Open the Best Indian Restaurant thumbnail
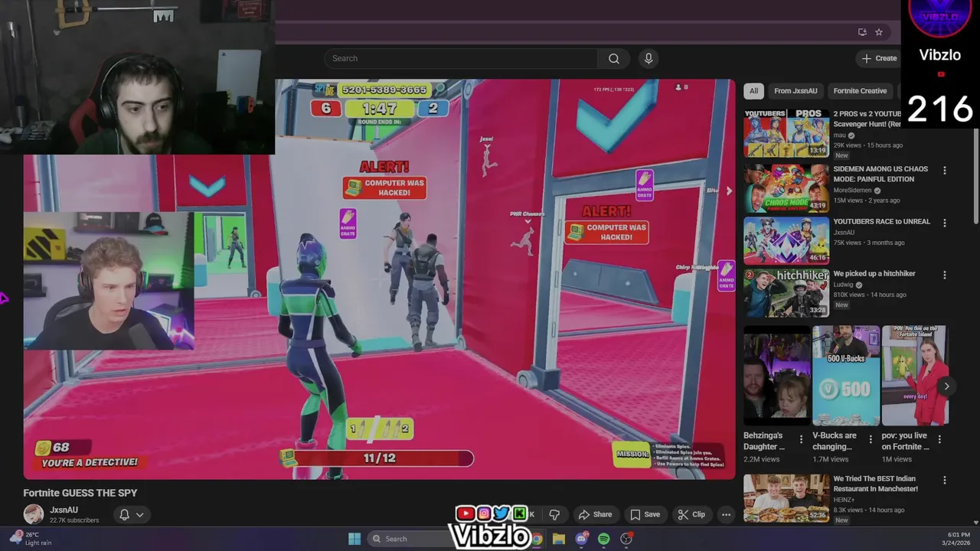The width and height of the screenshot is (980, 551). (x=786, y=497)
